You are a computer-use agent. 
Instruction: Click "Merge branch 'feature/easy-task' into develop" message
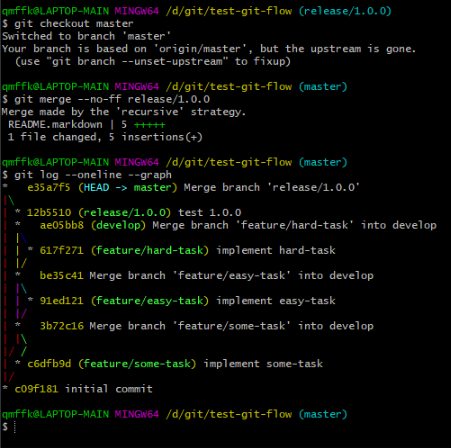pos(231,276)
